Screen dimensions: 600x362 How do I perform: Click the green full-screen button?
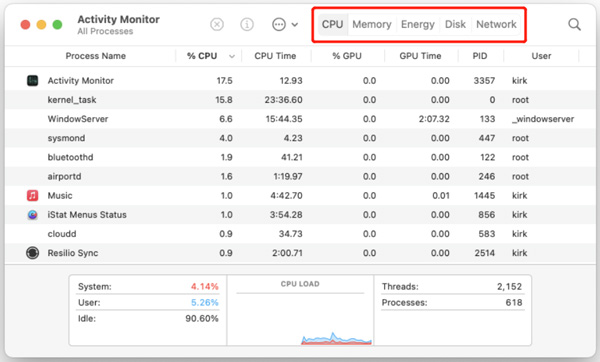(57, 25)
